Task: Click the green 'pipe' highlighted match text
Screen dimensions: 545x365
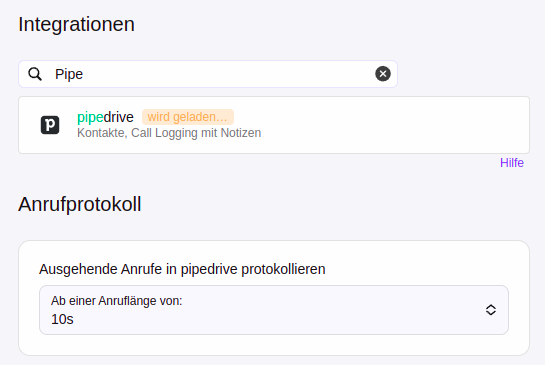Action: [90, 117]
